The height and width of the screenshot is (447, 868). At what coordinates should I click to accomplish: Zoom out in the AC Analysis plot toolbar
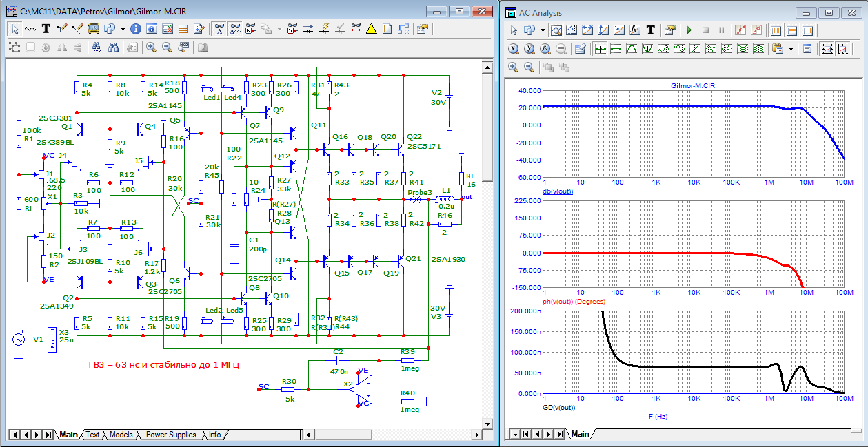click(x=529, y=67)
